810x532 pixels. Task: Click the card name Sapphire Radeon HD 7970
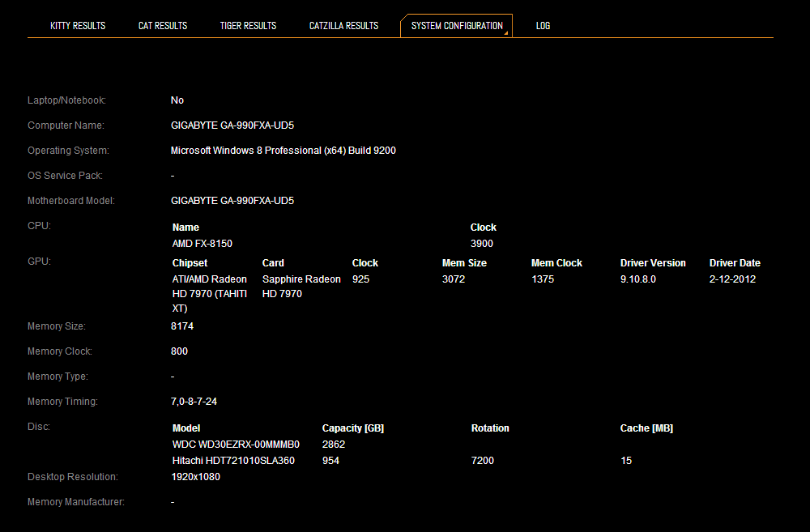tap(301, 287)
